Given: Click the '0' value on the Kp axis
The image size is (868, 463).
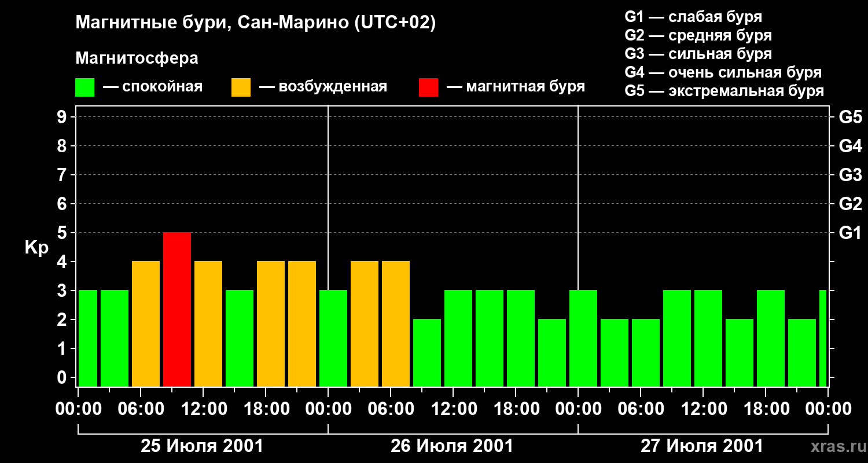Looking at the screenshot, I should (x=63, y=377).
